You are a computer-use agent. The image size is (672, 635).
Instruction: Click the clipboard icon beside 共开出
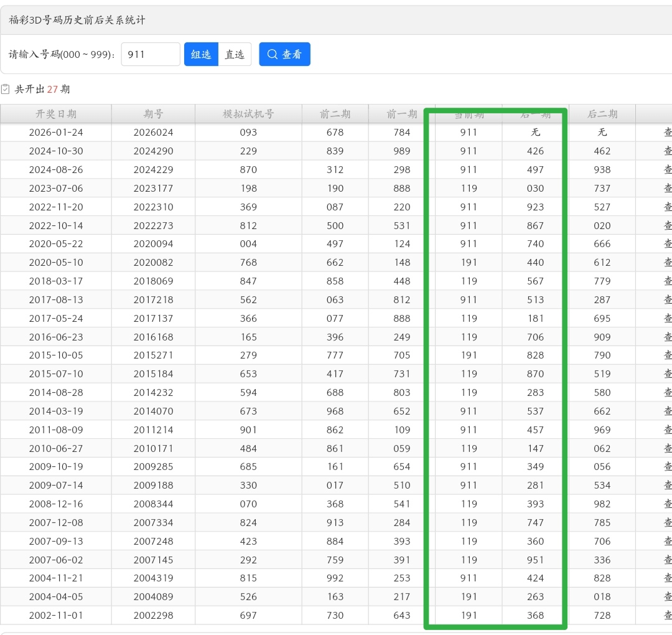click(6, 89)
